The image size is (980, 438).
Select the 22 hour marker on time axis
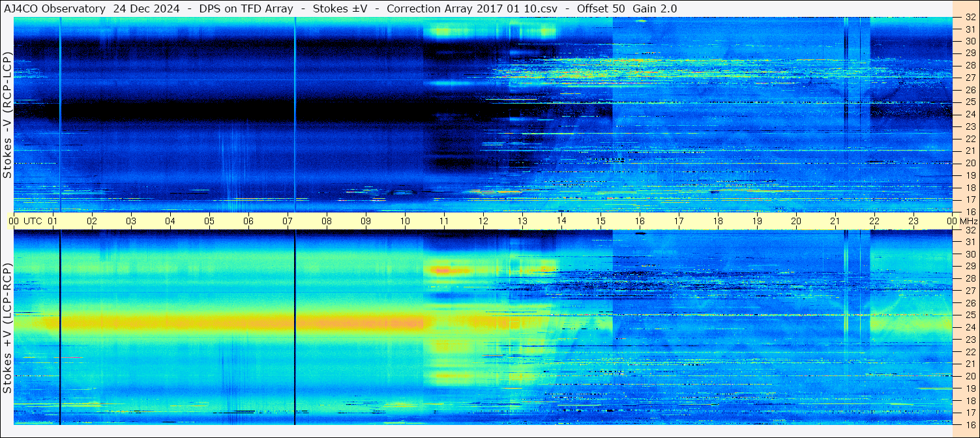(x=874, y=221)
